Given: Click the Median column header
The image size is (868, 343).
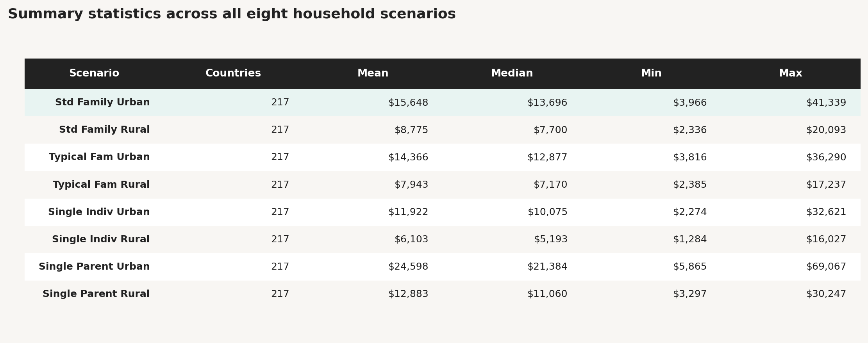Looking at the screenshot, I should point(512,73).
